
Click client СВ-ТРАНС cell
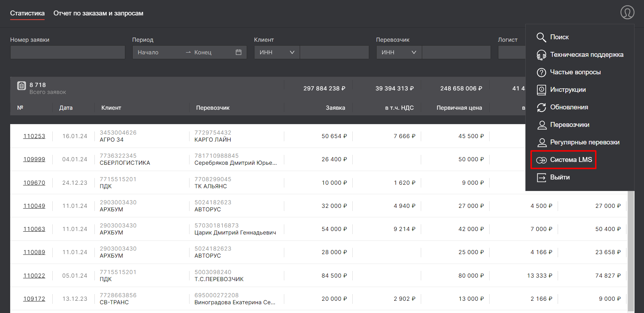coord(114,302)
